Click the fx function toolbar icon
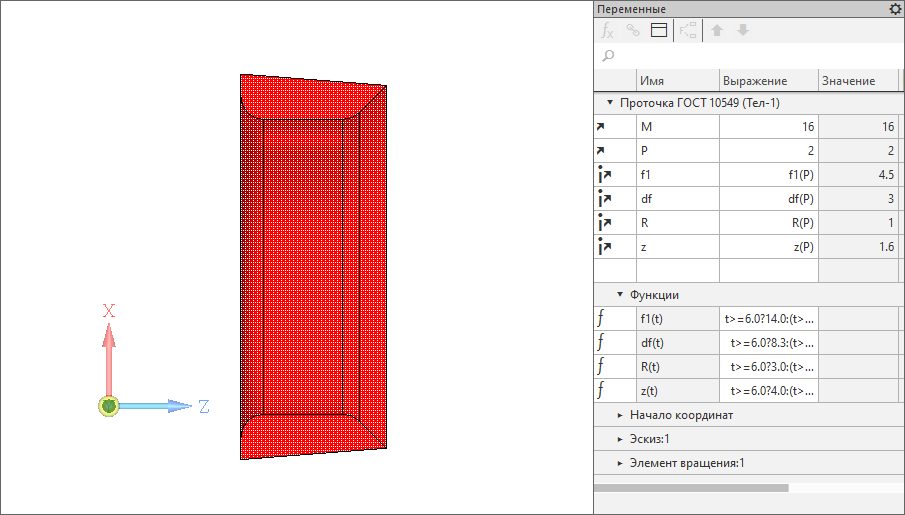 coord(607,30)
